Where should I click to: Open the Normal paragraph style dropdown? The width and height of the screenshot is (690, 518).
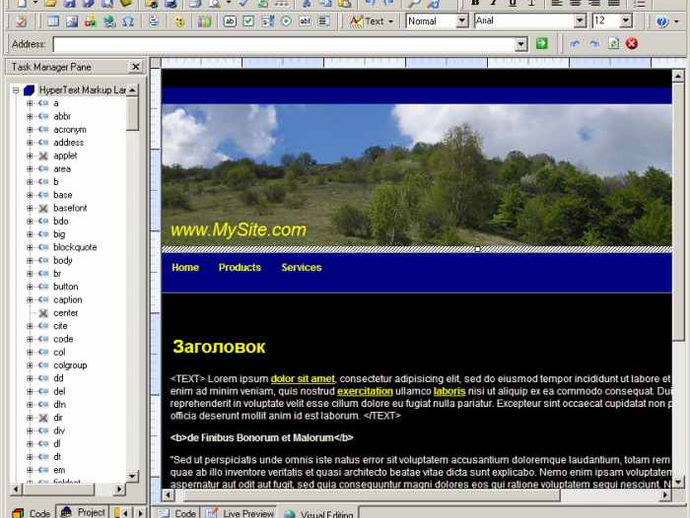(462, 21)
